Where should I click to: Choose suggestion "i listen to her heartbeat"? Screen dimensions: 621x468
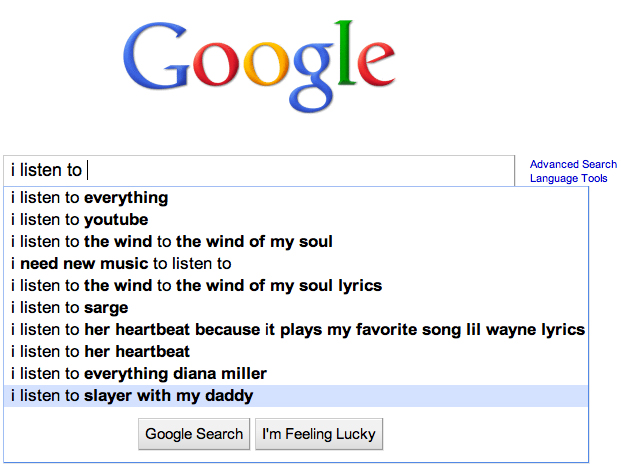(100, 351)
